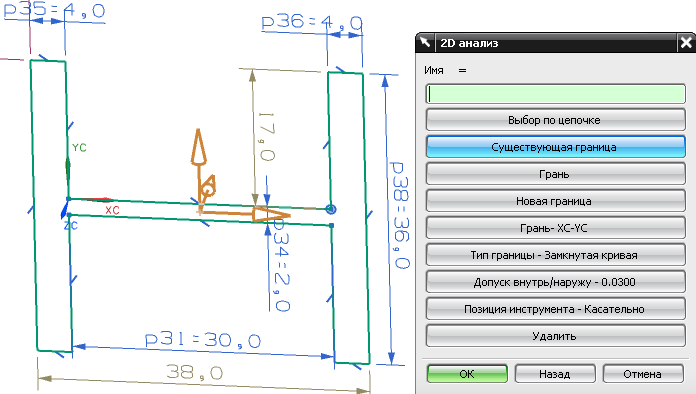Click the orange horizontal vector arrowhead
696x394 pixels.
(271, 215)
